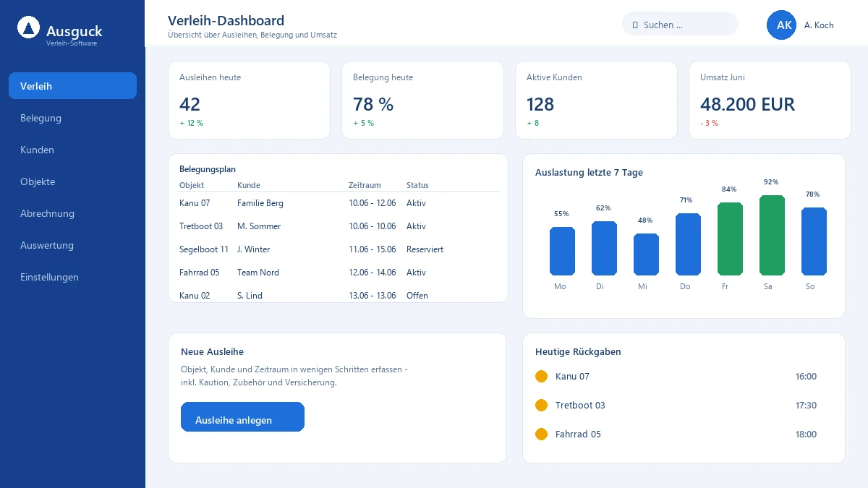Click the 17:30 return time
This screenshot has width=868, height=488.
pyautogui.click(x=806, y=405)
